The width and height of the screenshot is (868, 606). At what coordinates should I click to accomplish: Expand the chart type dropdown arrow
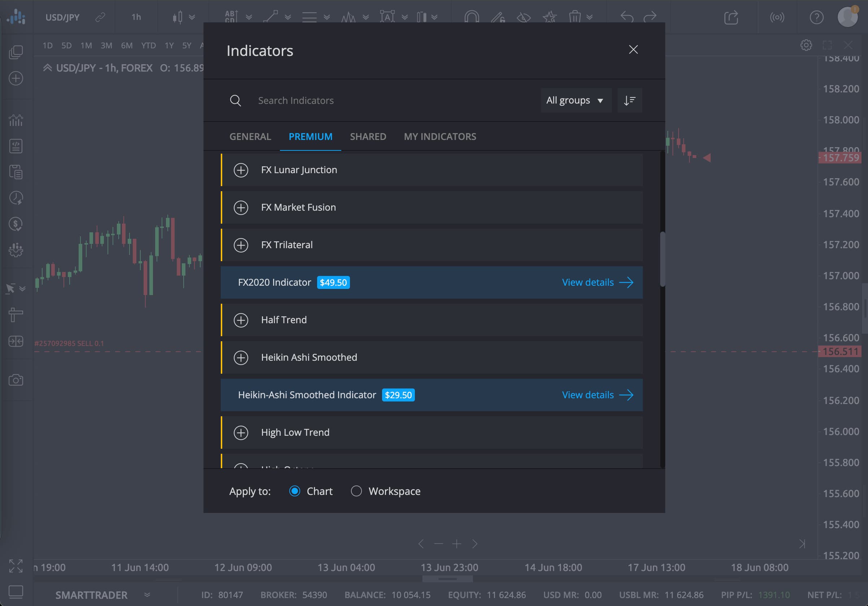tap(192, 17)
